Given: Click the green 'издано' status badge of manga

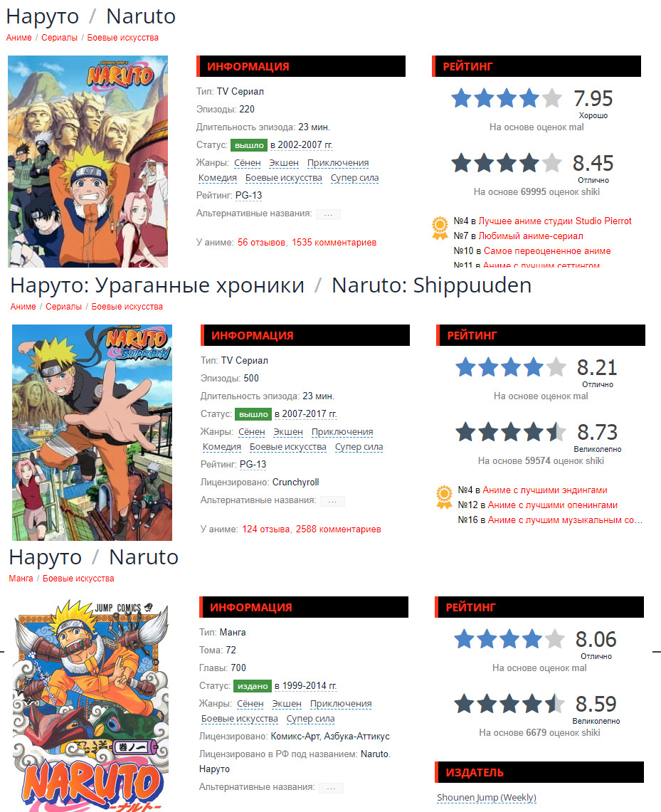Looking at the screenshot, I should 253,685.
